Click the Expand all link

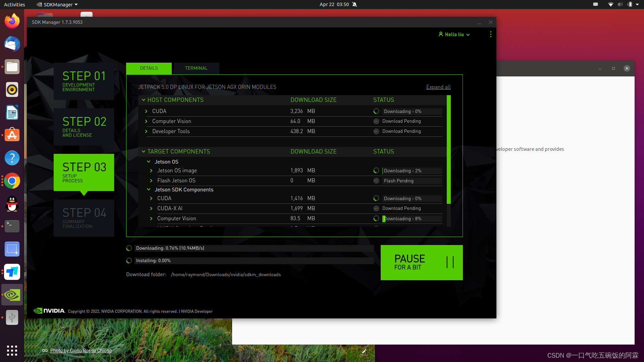coord(438,87)
